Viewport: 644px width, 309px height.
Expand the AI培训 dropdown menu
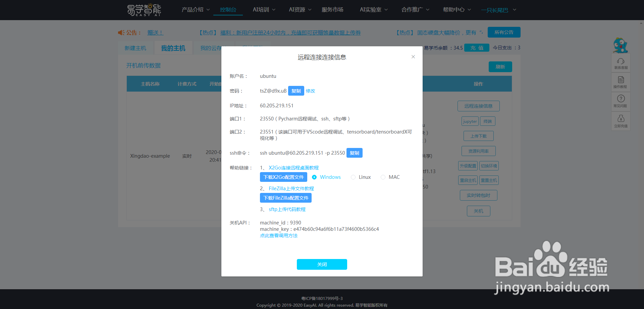click(264, 10)
